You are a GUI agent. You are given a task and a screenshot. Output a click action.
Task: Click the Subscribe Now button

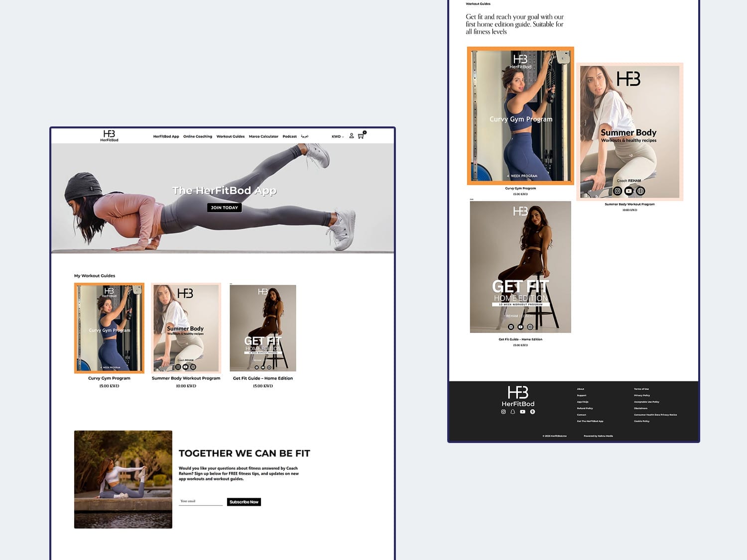pos(244,502)
